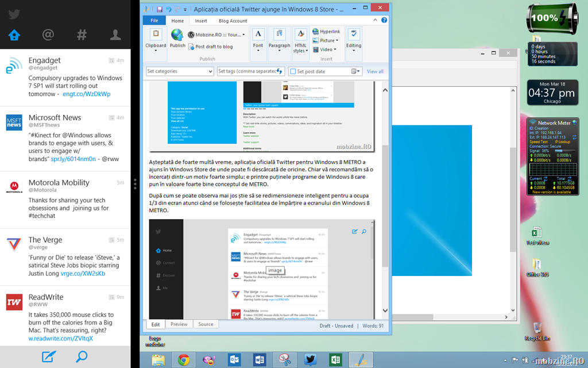Switch to the Source view tab
Image resolution: width=588 pixels, height=368 pixels.
pos(206,324)
